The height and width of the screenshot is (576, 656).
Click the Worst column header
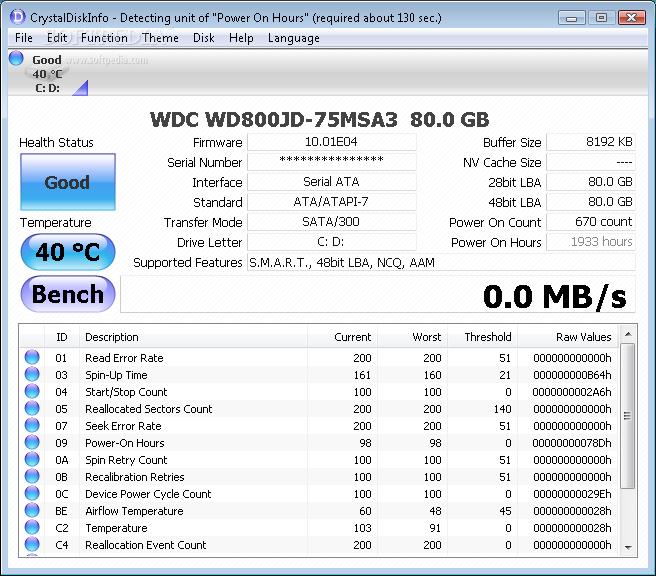point(413,337)
